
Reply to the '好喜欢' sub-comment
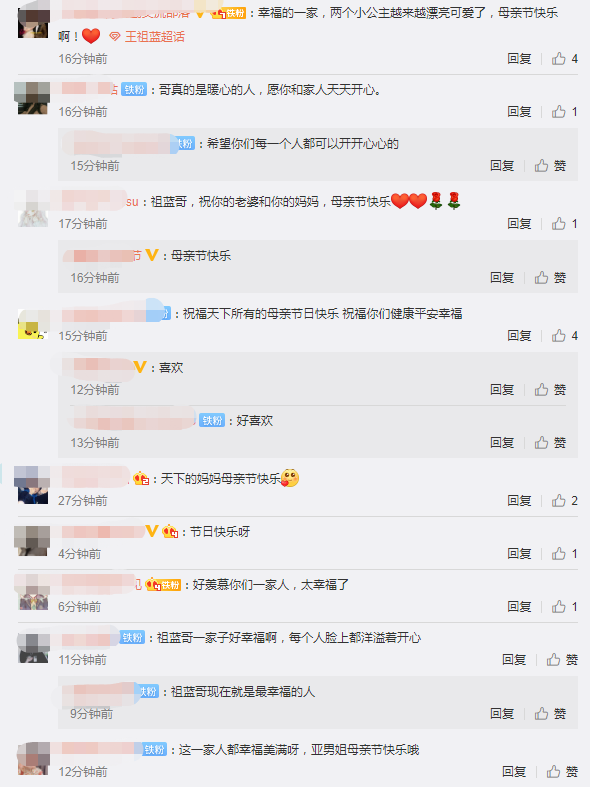502,442
